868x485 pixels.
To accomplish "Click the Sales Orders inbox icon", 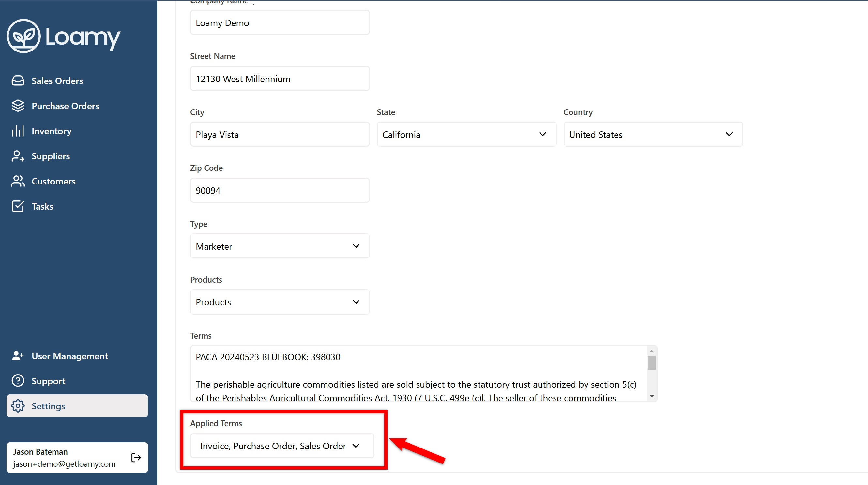I will (x=18, y=81).
